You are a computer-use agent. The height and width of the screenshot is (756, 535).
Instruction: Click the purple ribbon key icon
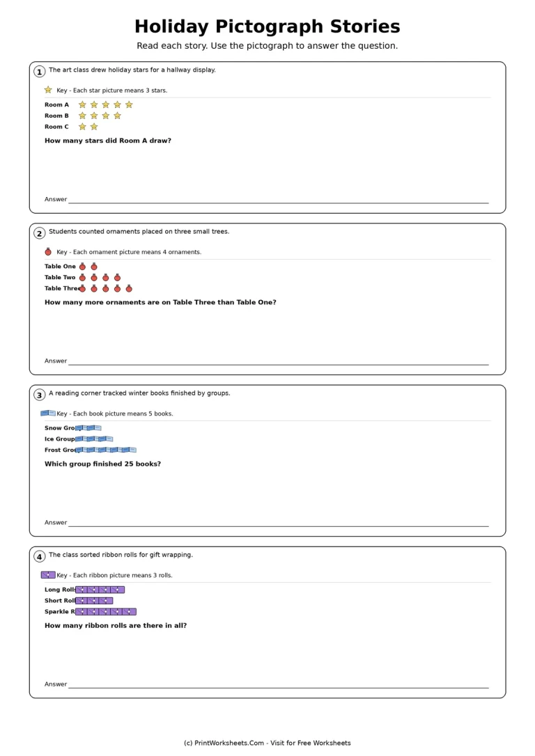[x=48, y=575]
